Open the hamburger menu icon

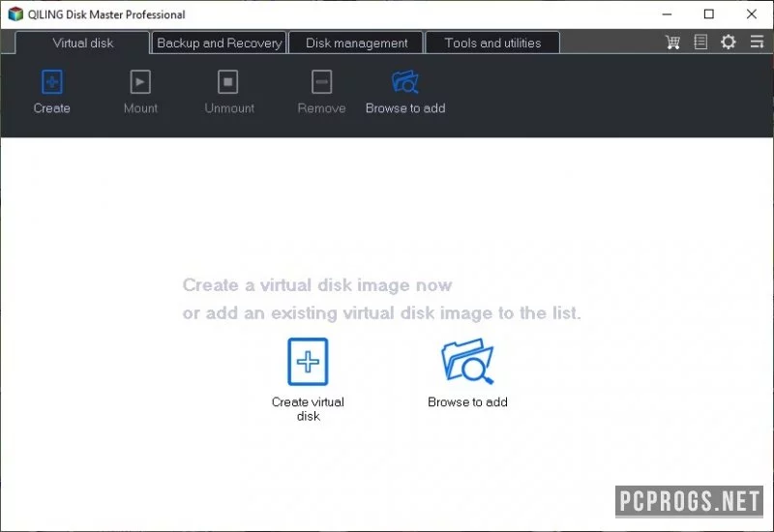(757, 42)
